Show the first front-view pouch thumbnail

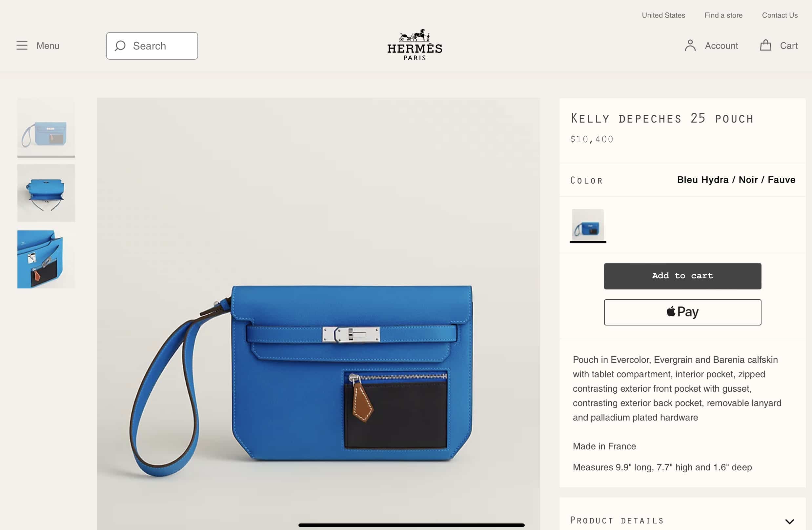[46, 127]
